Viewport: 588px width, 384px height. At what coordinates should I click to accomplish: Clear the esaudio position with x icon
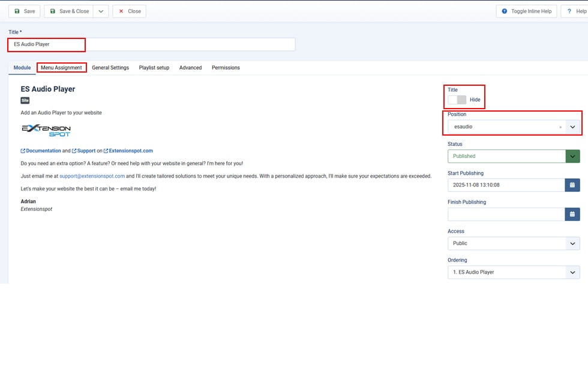coord(560,127)
